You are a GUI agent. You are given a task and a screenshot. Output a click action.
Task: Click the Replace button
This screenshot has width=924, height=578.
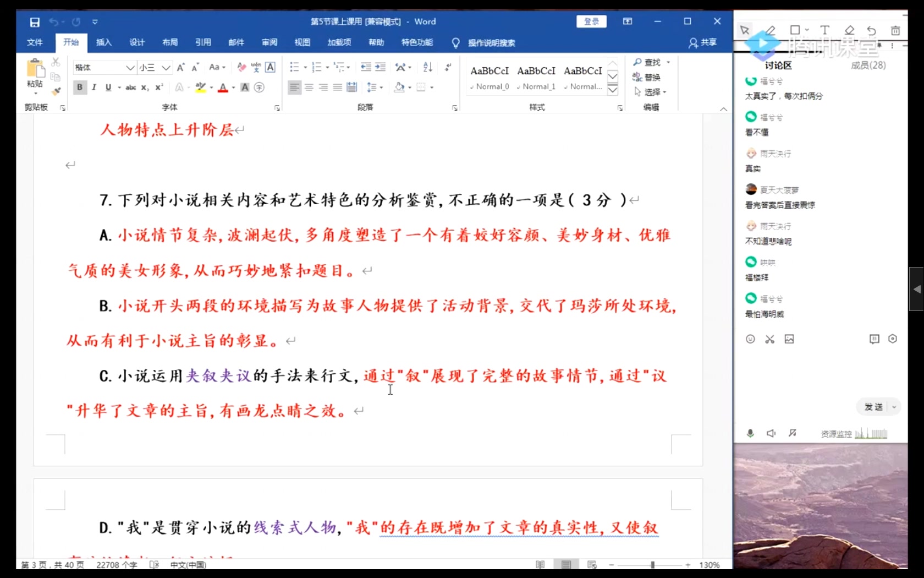[x=647, y=77]
